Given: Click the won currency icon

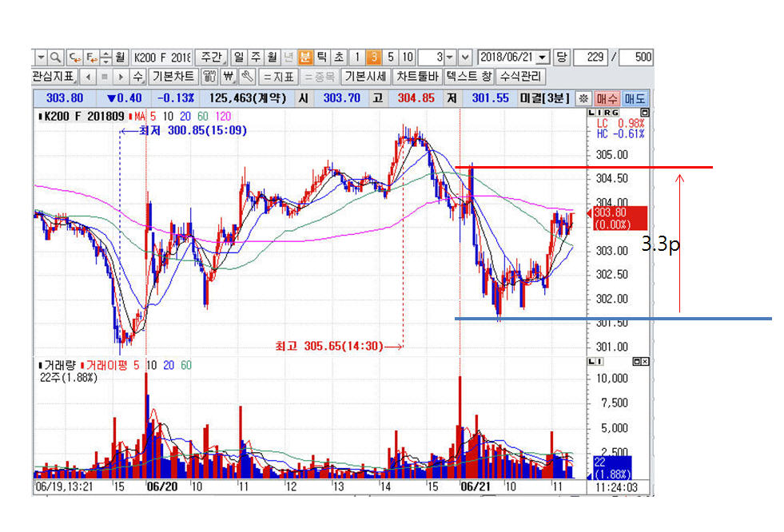Looking at the screenshot, I should pos(228,77).
